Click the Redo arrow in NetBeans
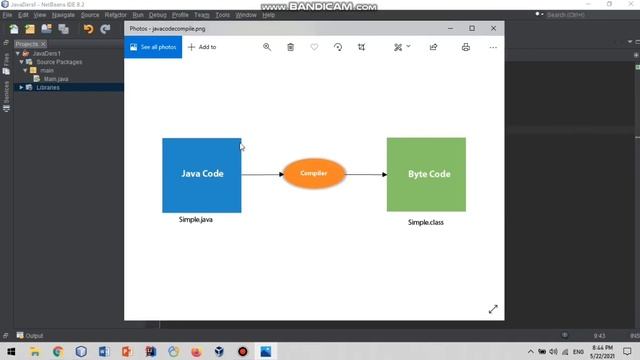 tap(105, 29)
